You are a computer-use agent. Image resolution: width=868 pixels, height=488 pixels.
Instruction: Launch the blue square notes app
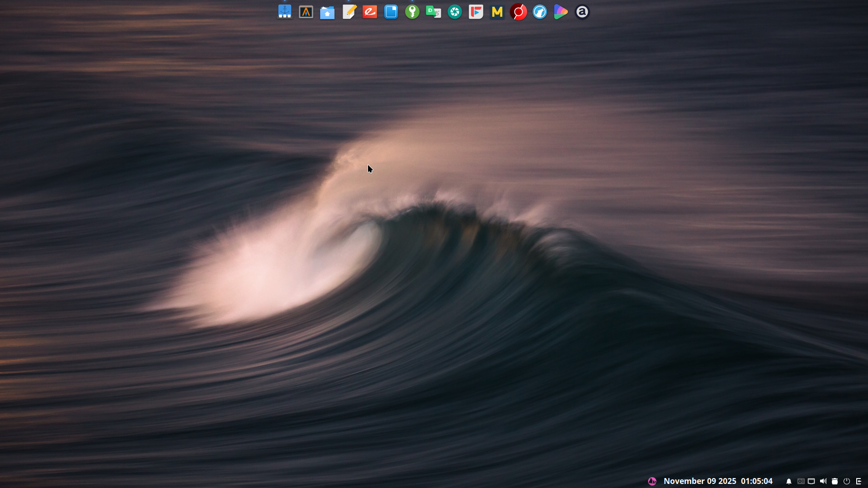point(391,12)
